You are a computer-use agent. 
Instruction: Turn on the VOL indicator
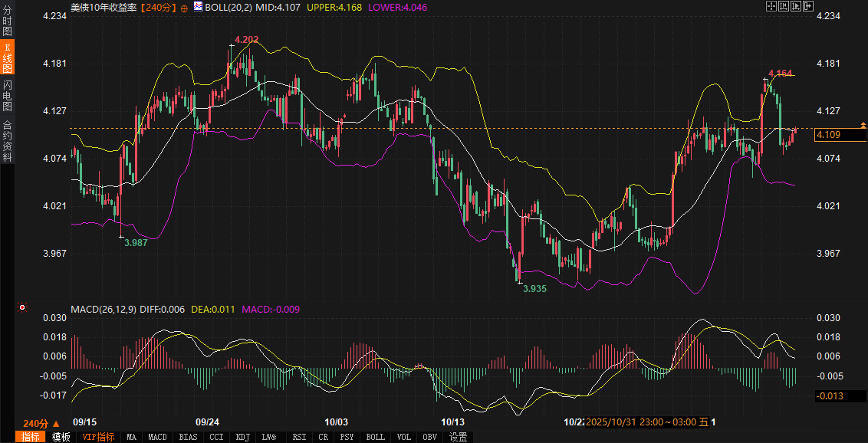(x=404, y=437)
